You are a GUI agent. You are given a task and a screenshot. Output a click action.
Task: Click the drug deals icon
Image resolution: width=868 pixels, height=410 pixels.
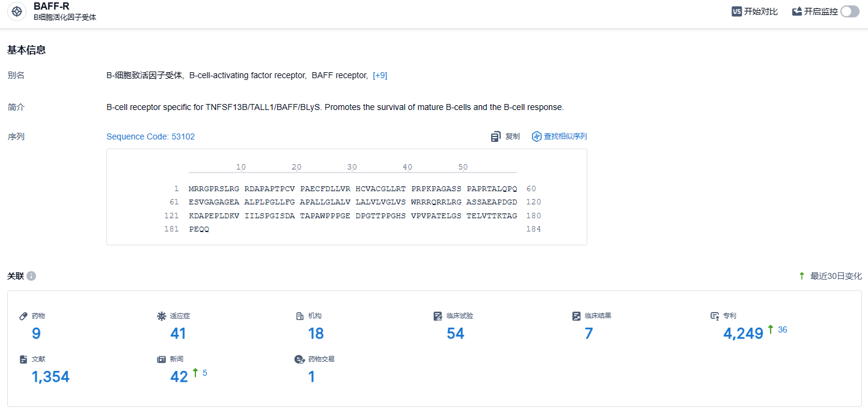(299, 360)
